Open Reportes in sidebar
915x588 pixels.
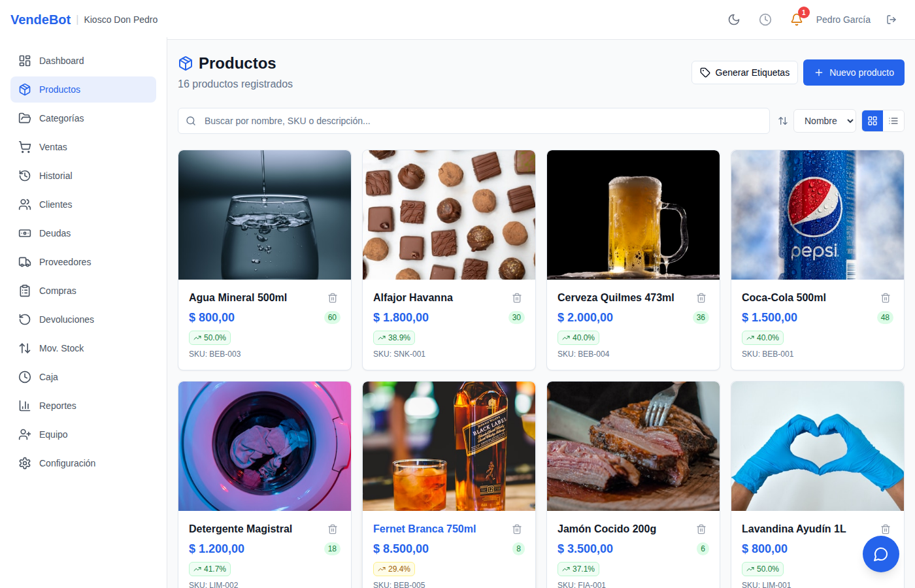click(x=83, y=406)
